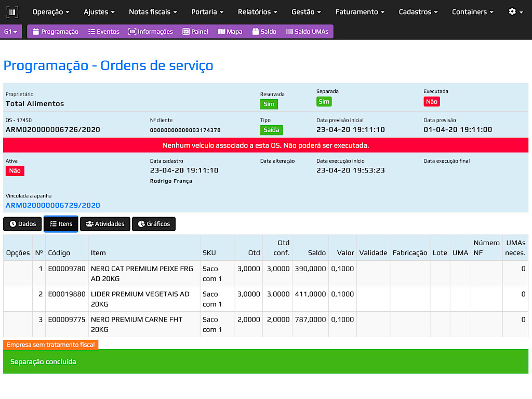The height and width of the screenshot is (399, 532).
Task: Open Painel in the purple bar
Action: (x=195, y=32)
